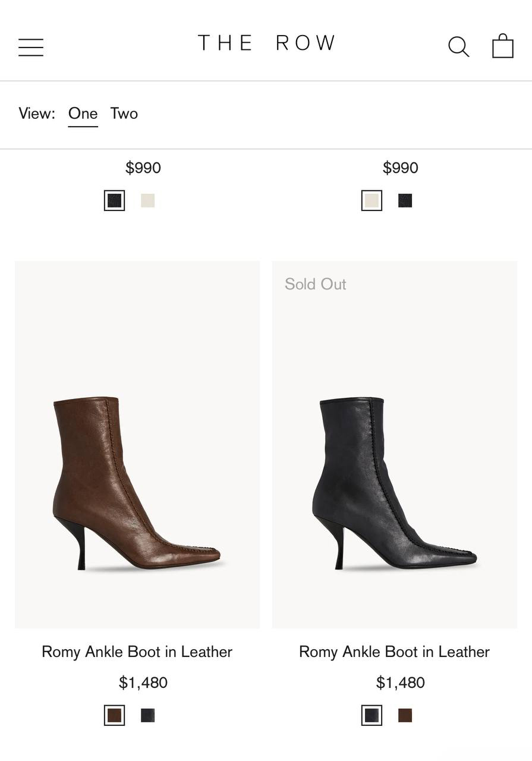Switch to the One column view

tap(83, 114)
